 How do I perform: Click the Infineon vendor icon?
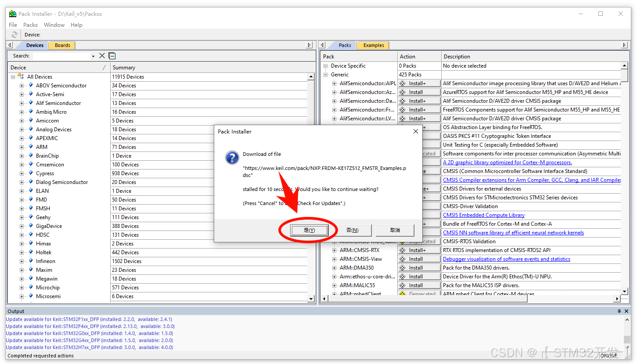click(x=31, y=261)
